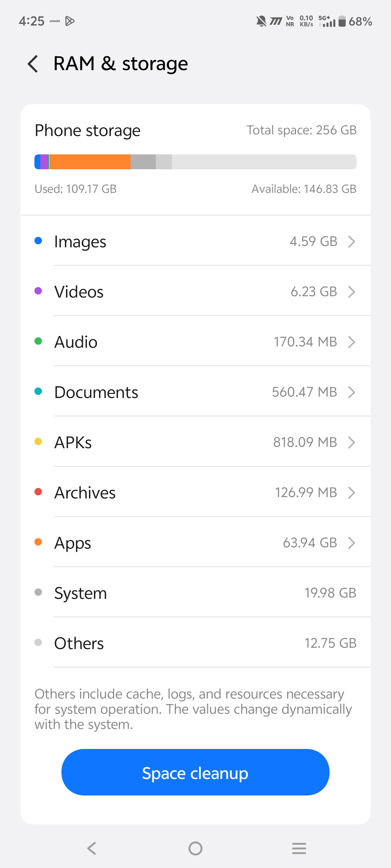Tap the orange Apps segment of storage bar
391x868 pixels.
pos(90,162)
